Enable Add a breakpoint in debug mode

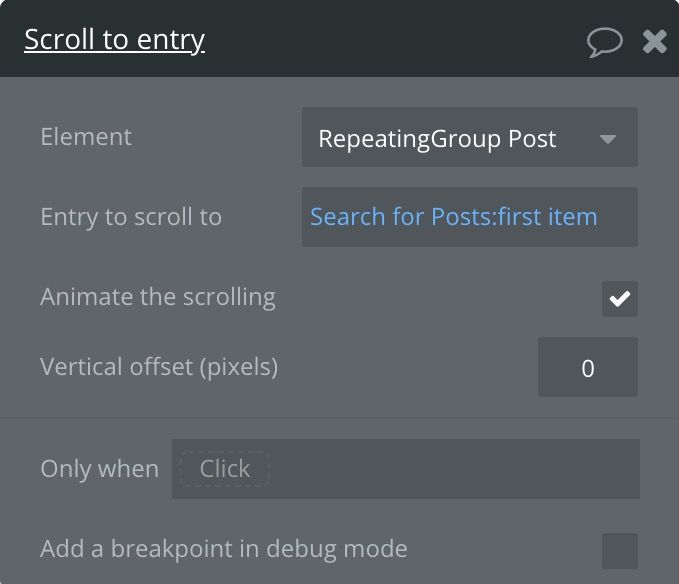point(620,550)
